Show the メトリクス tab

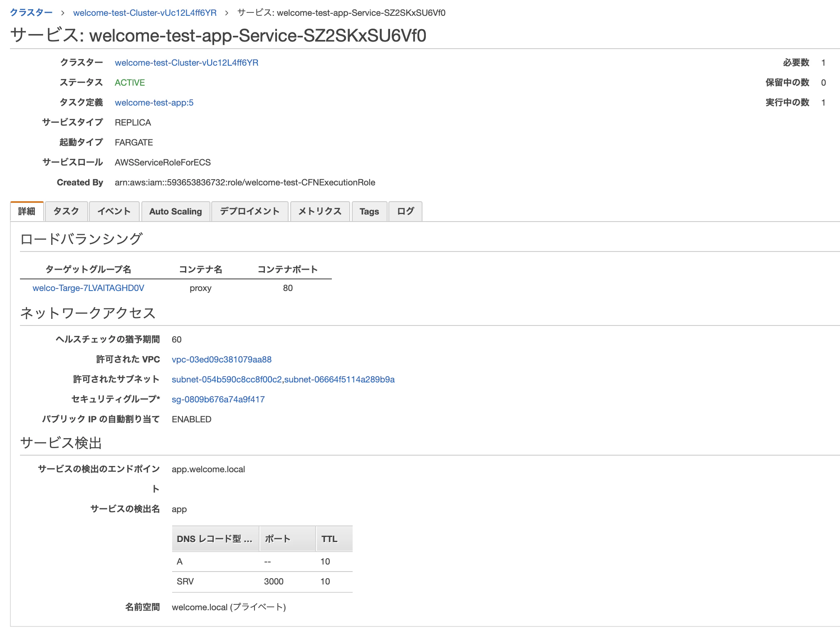pos(320,211)
